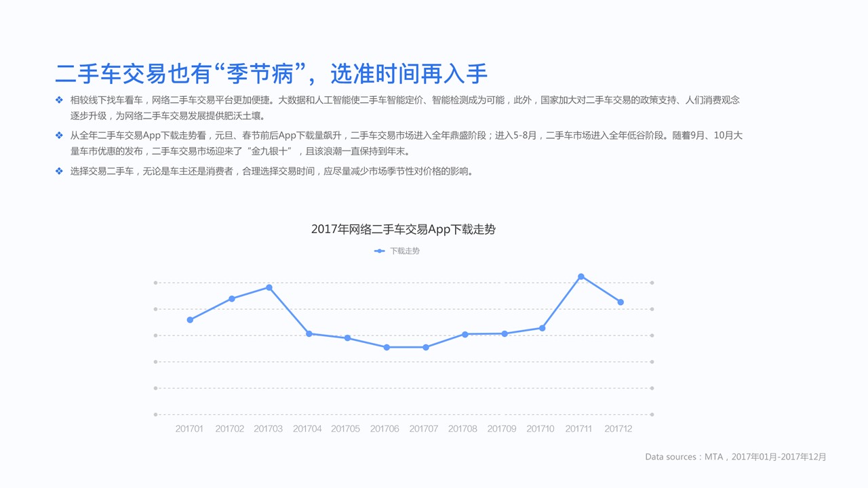Click axis label 201703
This screenshot has width=868, height=488.
[x=269, y=429]
